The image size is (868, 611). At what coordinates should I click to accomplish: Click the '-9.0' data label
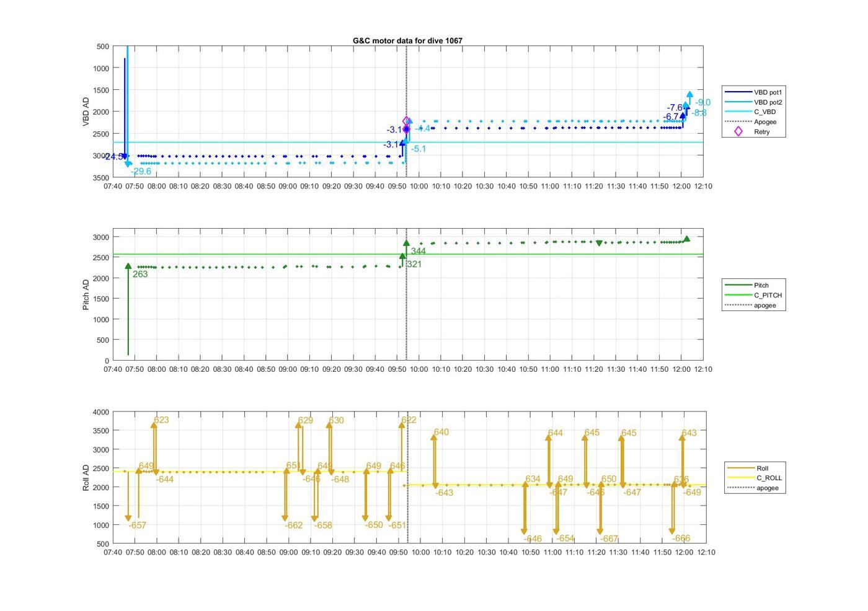(702, 103)
